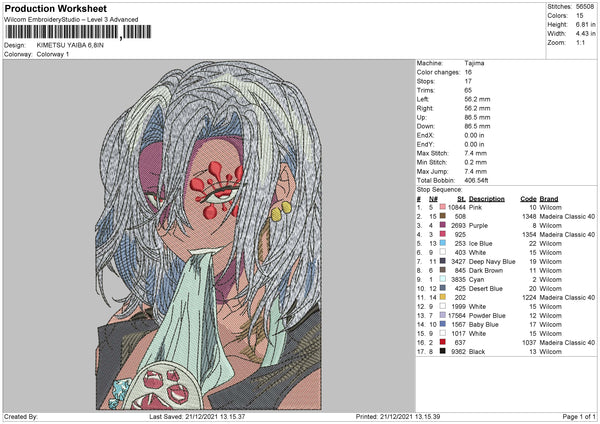Click the Pink color swatch in stop 1
The height and width of the screenshot is (424, 600).
(443, 207)
